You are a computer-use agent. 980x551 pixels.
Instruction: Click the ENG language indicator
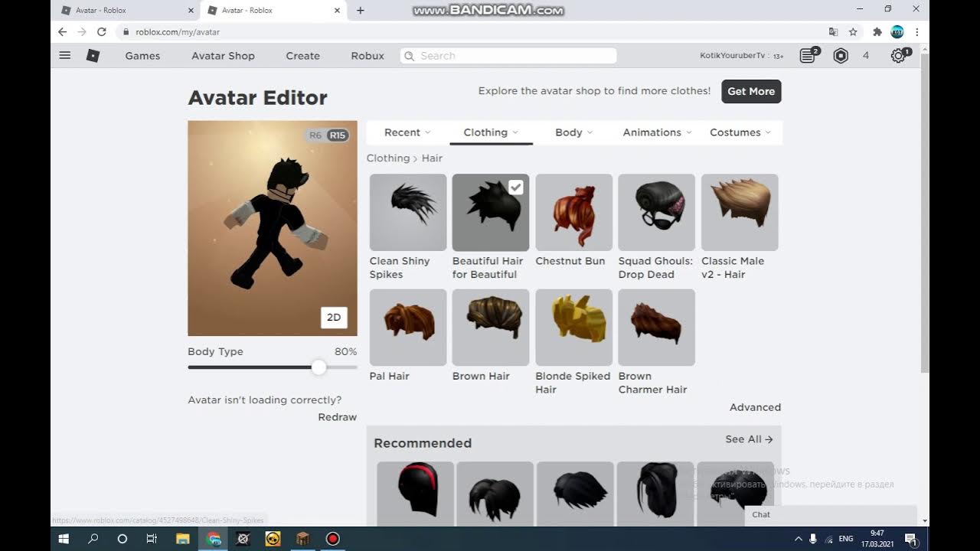[x=846, y=539]
